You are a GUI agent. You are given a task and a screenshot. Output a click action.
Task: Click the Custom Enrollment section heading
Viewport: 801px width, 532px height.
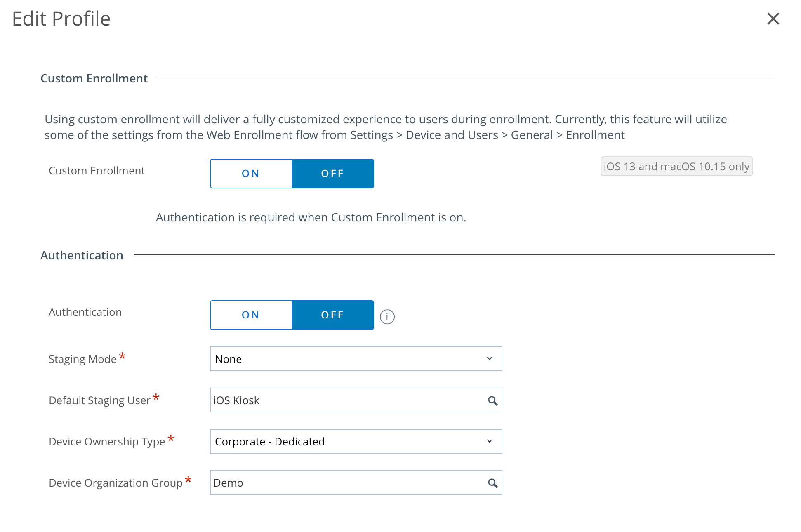(94, 78)
